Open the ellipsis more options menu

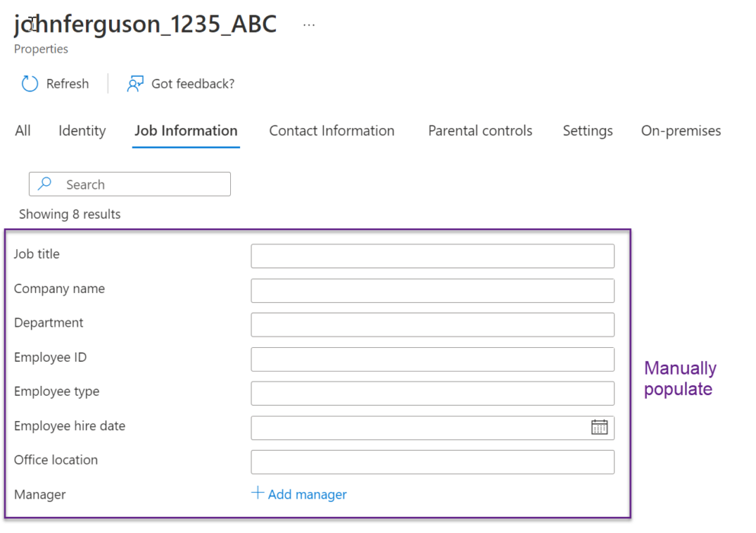(x=309, y=24)
